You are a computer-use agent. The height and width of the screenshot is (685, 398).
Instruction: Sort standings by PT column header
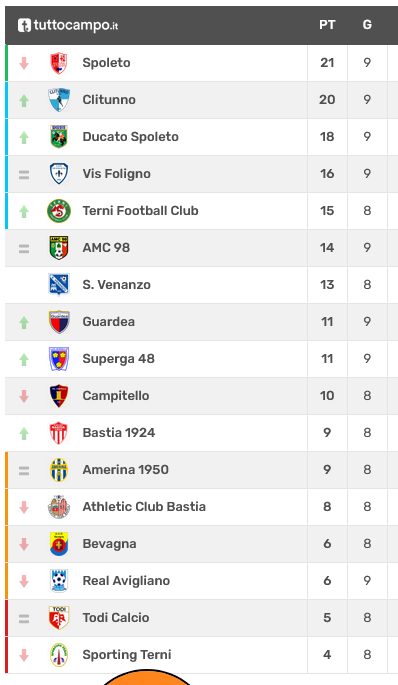click(327, 25)
